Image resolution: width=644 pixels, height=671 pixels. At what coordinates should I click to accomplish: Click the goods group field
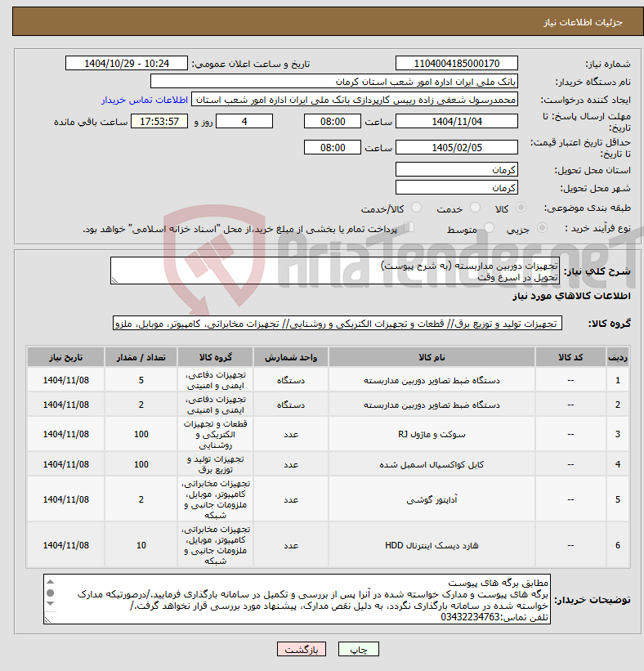coord(338,324)
